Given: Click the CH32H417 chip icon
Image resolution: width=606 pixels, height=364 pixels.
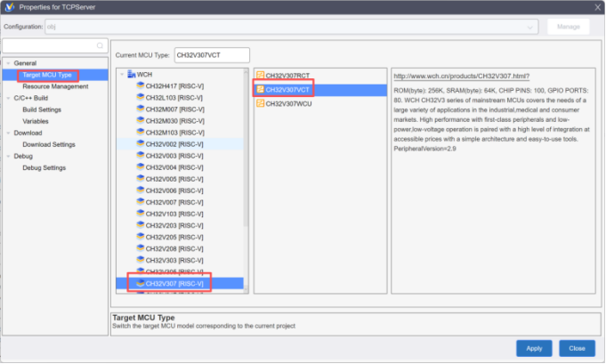Looking at the screenshot, I should coord(141,85).
